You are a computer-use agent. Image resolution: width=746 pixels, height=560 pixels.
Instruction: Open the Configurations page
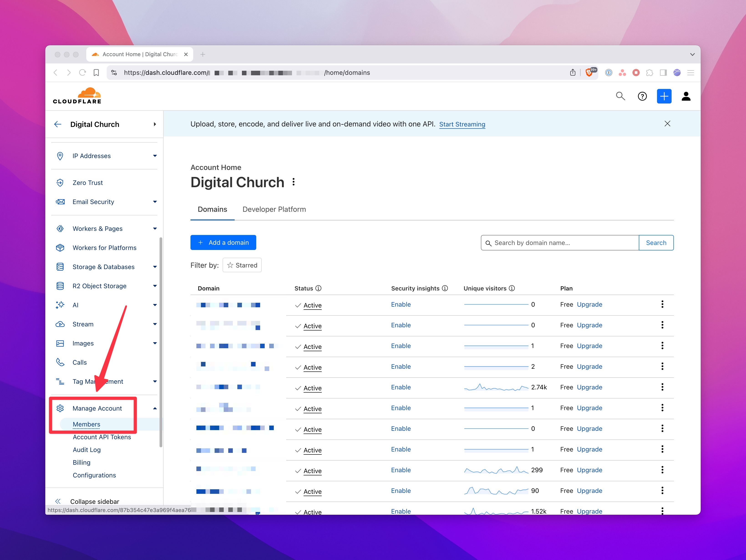click(94, 475)
